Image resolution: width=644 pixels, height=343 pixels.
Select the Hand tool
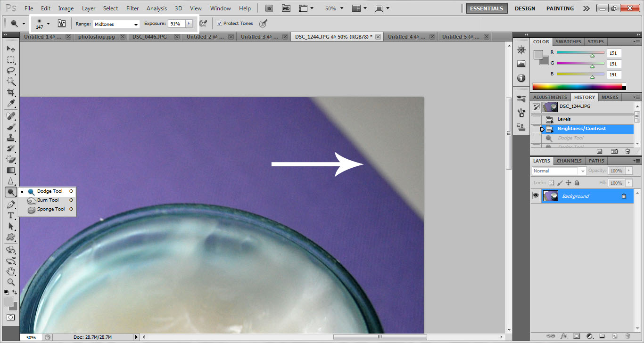pos(10,271)
